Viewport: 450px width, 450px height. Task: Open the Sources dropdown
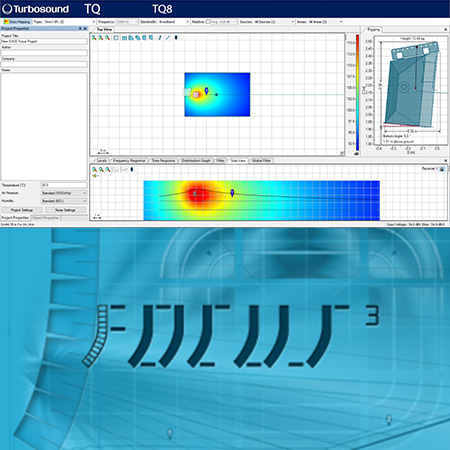274,22
